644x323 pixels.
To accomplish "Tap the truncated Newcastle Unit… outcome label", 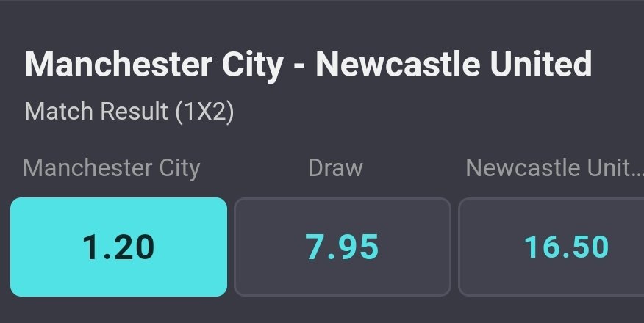I will (x=554, y=168).
